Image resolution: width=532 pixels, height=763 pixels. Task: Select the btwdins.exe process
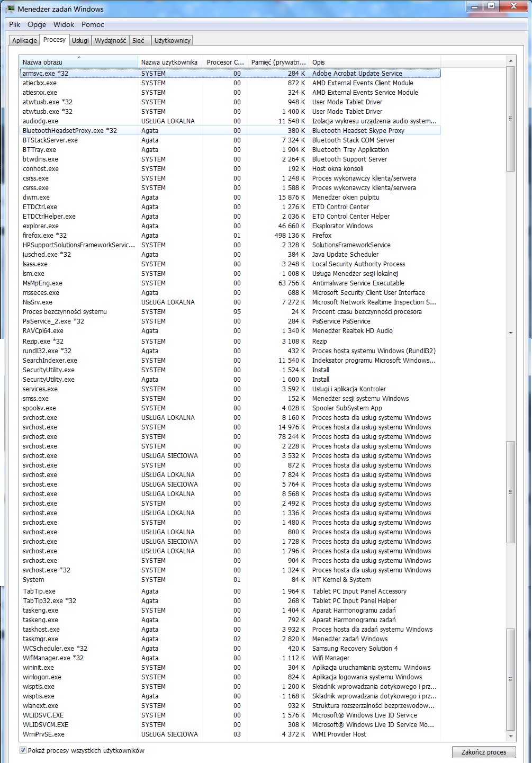[230, 159]
